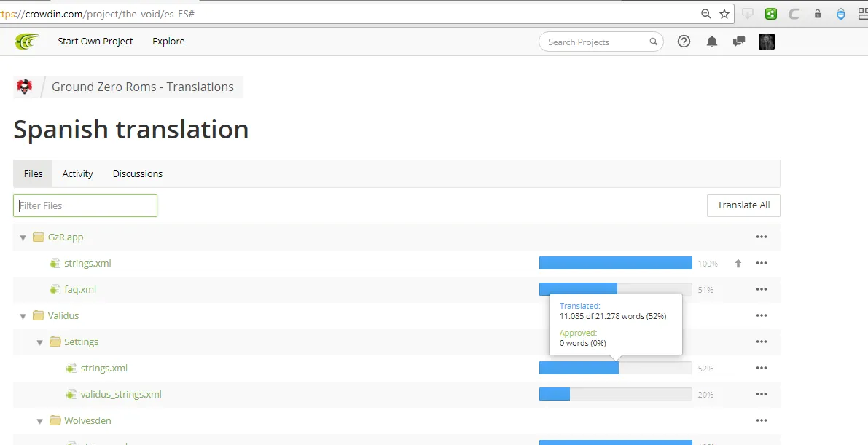868x445 pixels.
Task: Click the Settings folder name
Action: coord(82,342)
